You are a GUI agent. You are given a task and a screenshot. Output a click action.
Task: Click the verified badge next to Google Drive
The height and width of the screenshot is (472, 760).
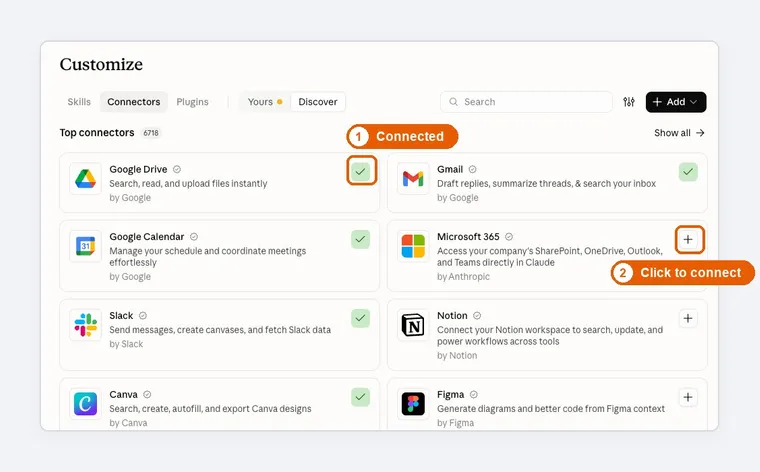pos(177,169)
